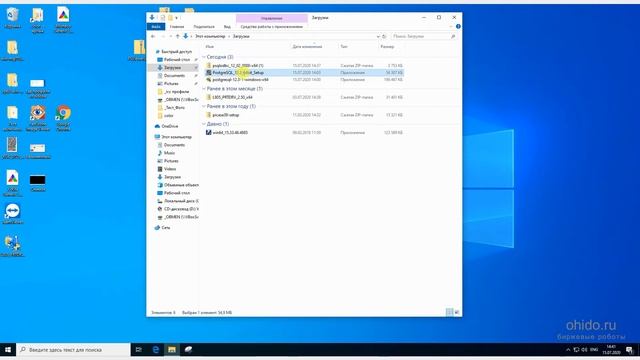This screenshot has height=360, width=640.
Task: Open the address bar history dropdown
Action: point(378,36)
